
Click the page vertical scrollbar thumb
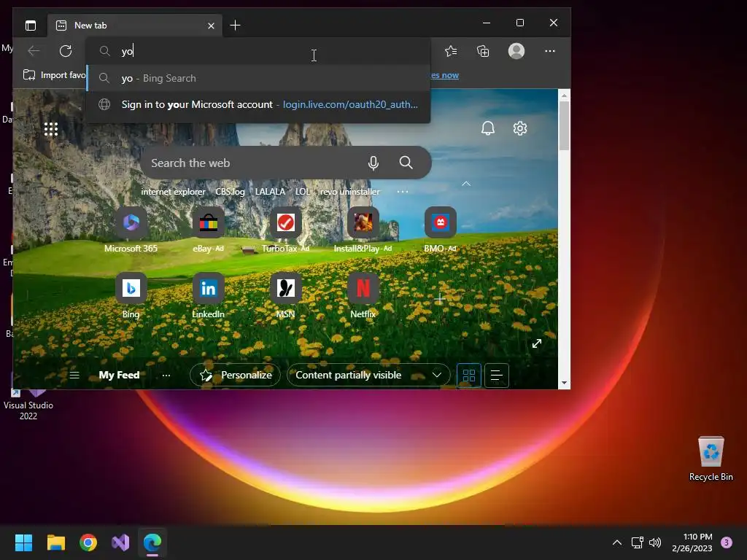coord(564,125)
